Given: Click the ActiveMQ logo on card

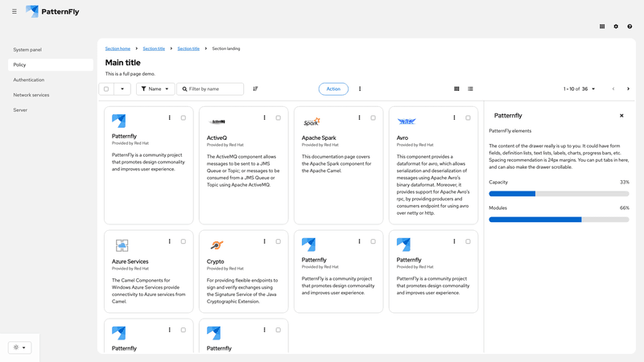Looking at the screenshot, I should point(217,121).
